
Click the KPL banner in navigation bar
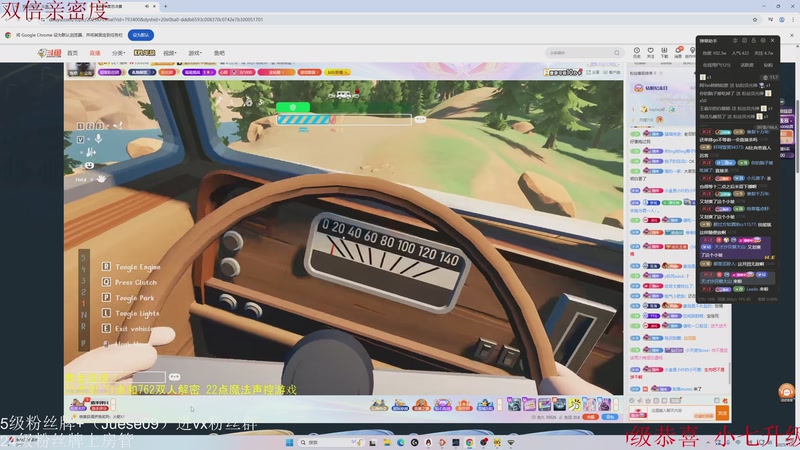click(x=144, y=53)
